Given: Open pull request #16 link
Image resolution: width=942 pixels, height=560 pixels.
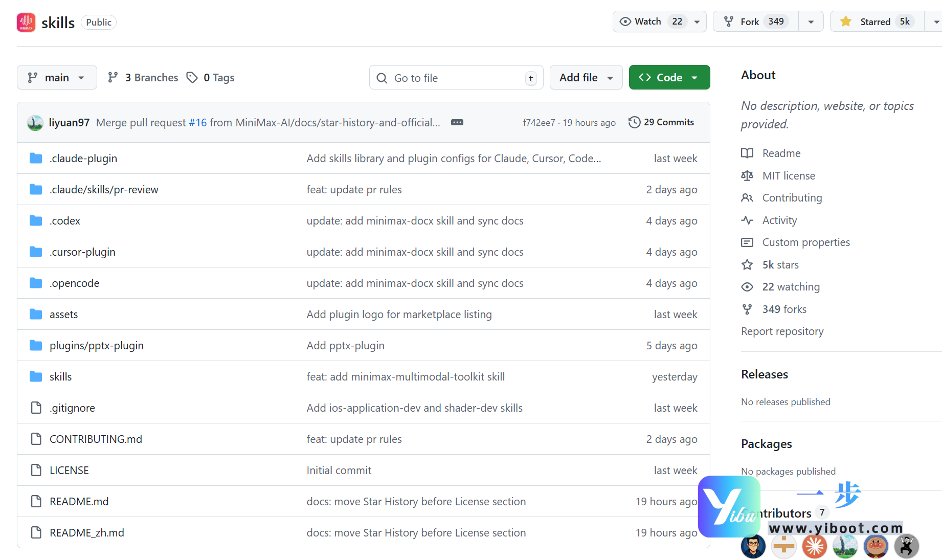Looking at the screenshot, I should (x=198, y=123).
